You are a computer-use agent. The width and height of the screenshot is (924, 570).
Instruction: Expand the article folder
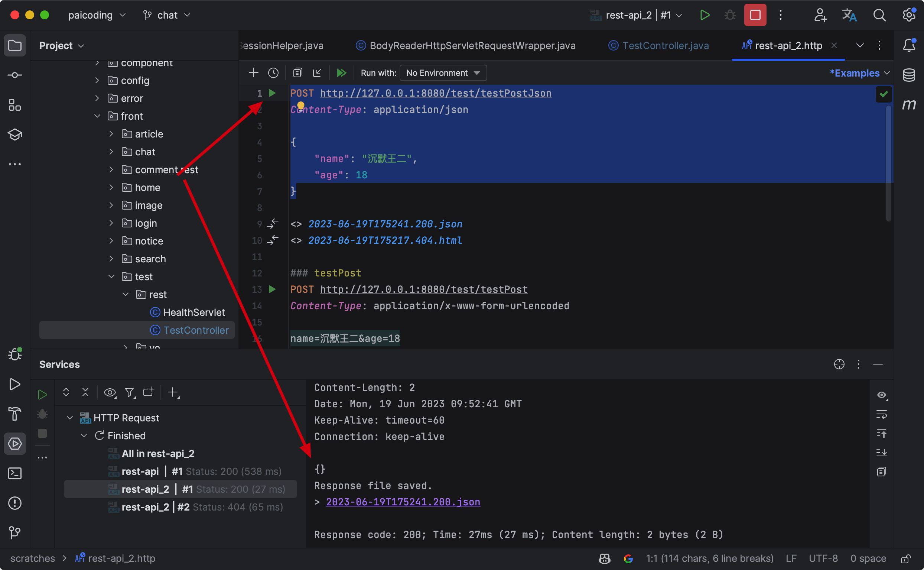(111, 134)
